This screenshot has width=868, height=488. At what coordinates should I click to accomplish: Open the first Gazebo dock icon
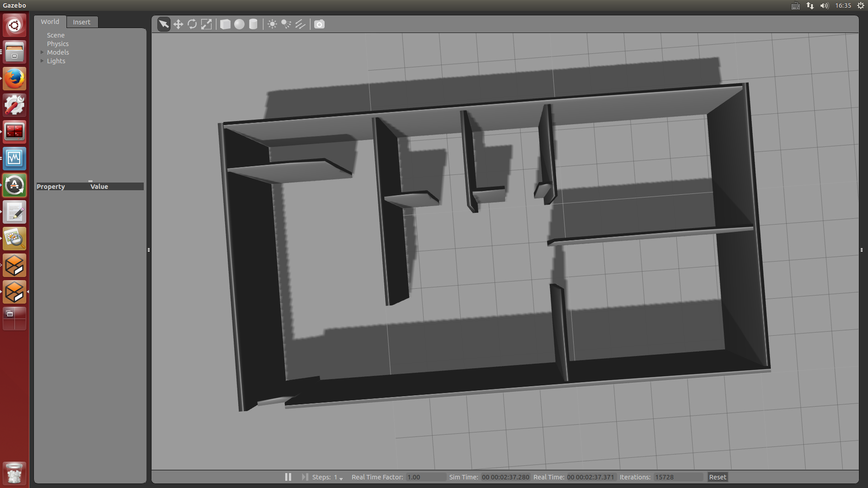click(x=14, y=265)
